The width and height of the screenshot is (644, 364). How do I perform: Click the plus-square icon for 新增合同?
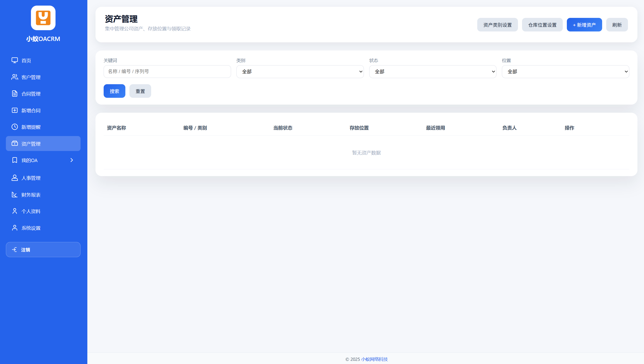coord(14,110)
